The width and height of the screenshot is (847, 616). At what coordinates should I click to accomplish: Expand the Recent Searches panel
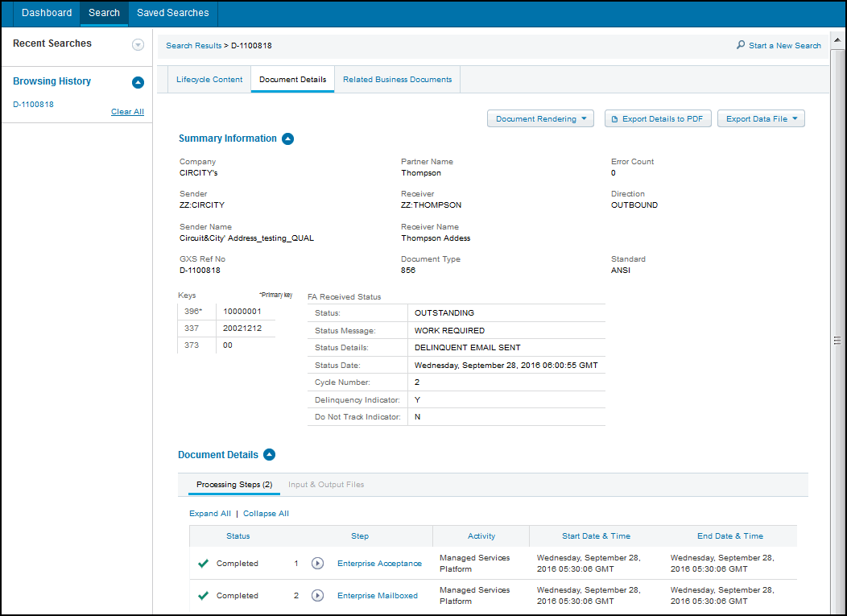click(x=138, y=45)
